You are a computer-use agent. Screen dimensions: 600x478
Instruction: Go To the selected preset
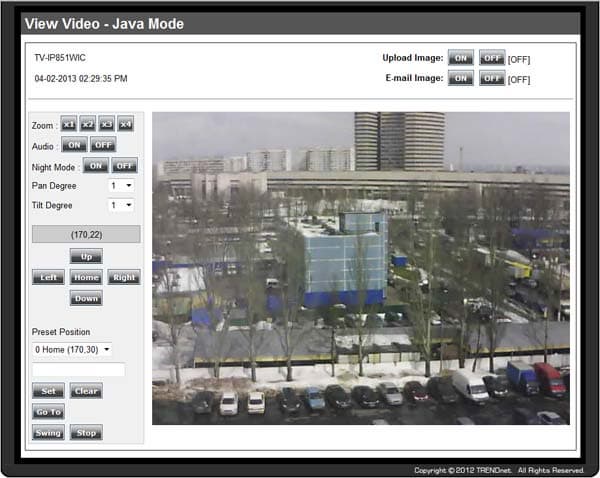pos(48,412)
